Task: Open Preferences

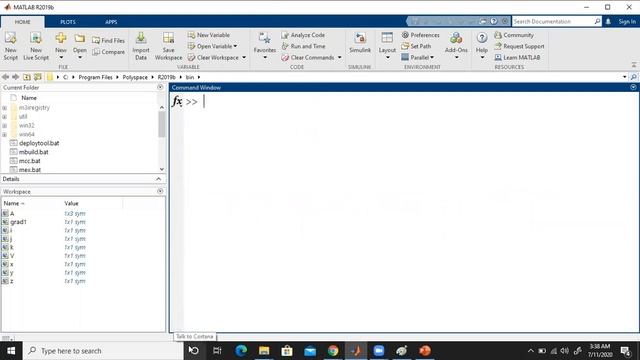Action: [420, 35]
